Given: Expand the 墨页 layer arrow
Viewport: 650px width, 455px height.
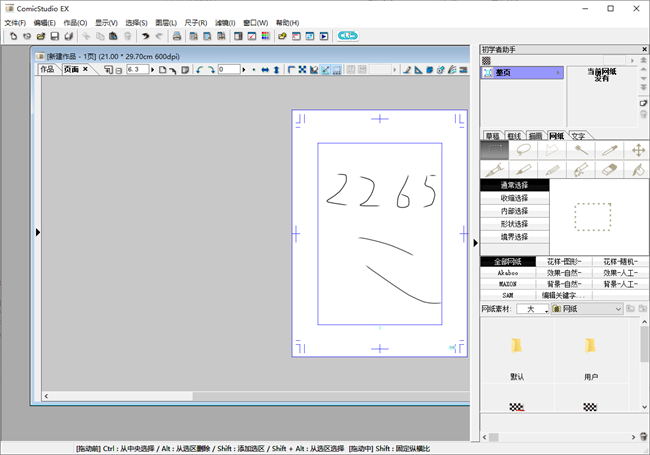Looking at the screenshot, I should point(560,73).
